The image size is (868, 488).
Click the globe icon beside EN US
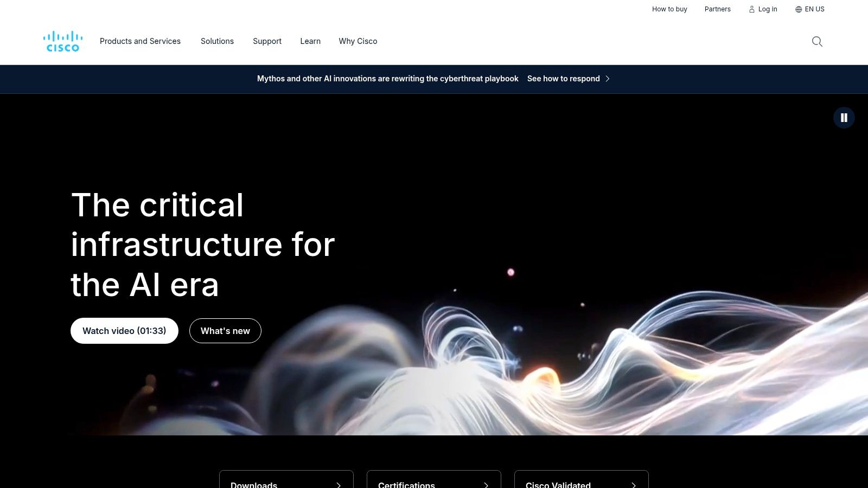coord(799,9)
